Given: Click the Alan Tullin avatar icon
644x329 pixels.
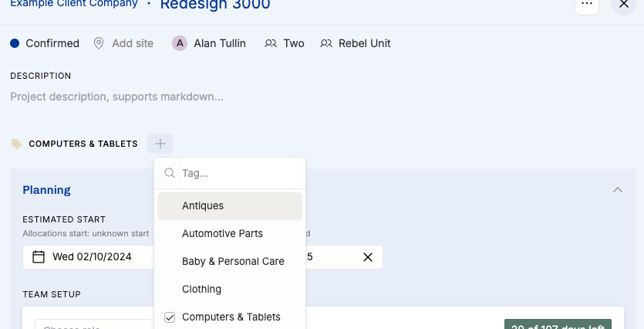Looking at the screenshot, I should [180, 43].
